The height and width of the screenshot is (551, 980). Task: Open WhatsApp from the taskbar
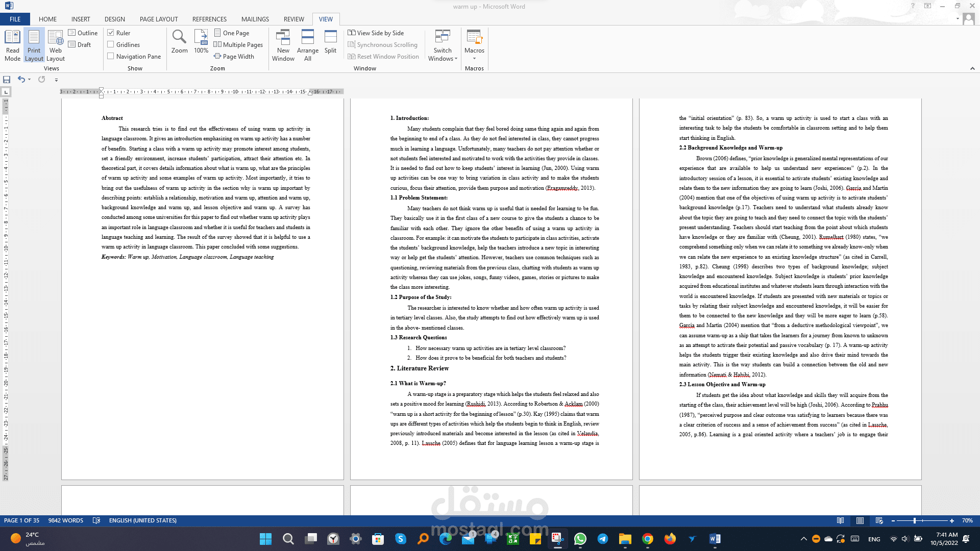(580, 539)
